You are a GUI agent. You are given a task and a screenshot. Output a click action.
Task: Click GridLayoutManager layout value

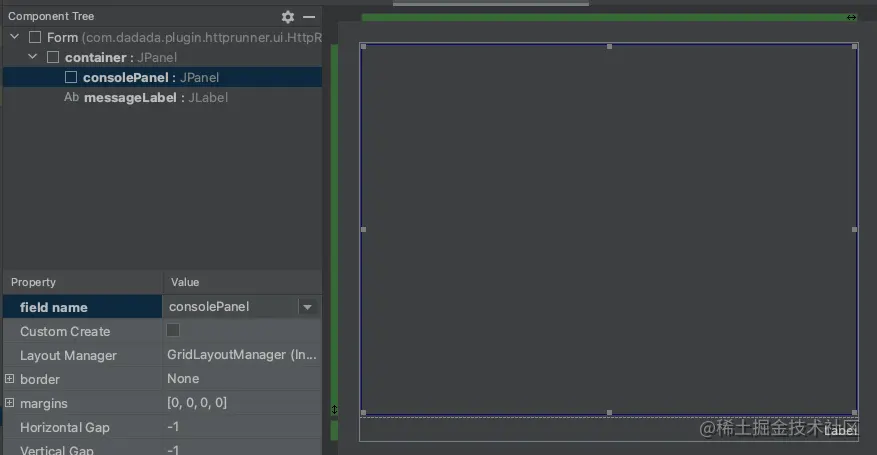242,355
